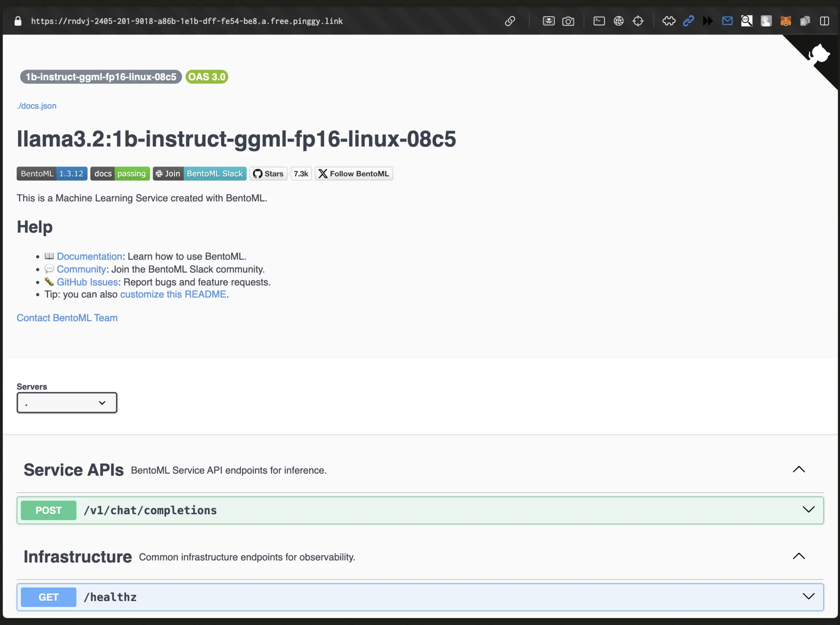Screen dimensions: 840x625
Task: Click the black double-arrow fast forward extension
Action: tap(708, 21)
